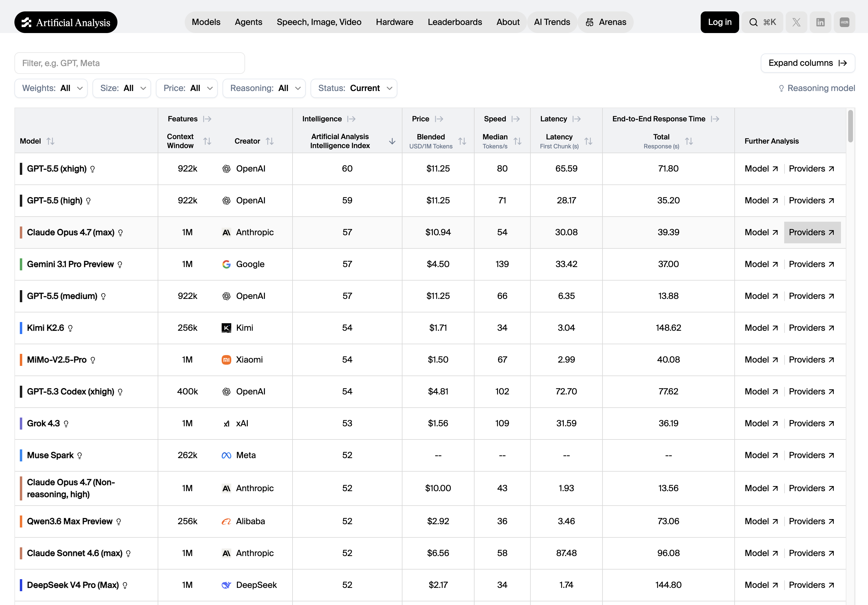Image resolution: width=868 pixels, height=605 pixels.
Task: Sort by Creator column arrows
Action: coord(269,141)
